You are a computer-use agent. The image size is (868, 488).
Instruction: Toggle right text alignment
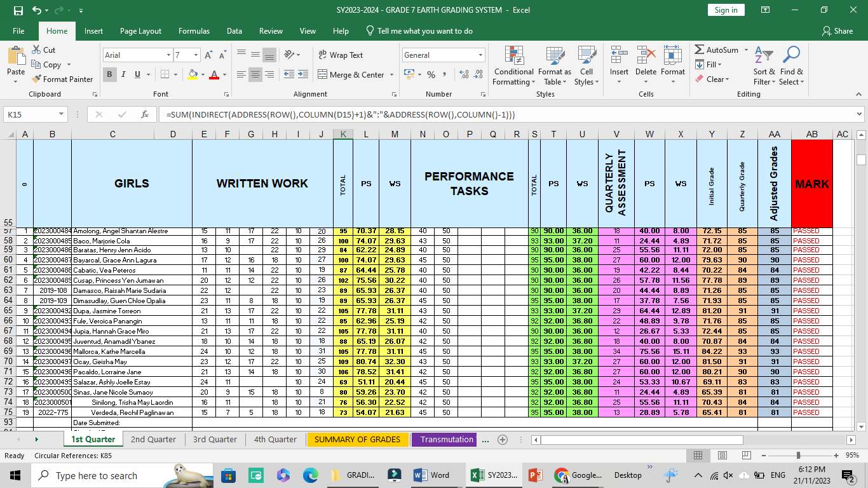(x=269, y=75)
